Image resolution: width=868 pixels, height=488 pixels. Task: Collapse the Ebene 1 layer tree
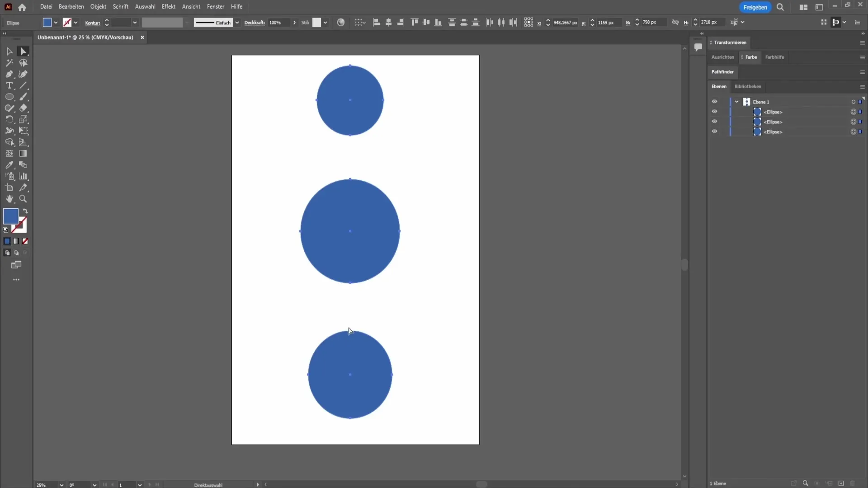(x=737, y=102)
